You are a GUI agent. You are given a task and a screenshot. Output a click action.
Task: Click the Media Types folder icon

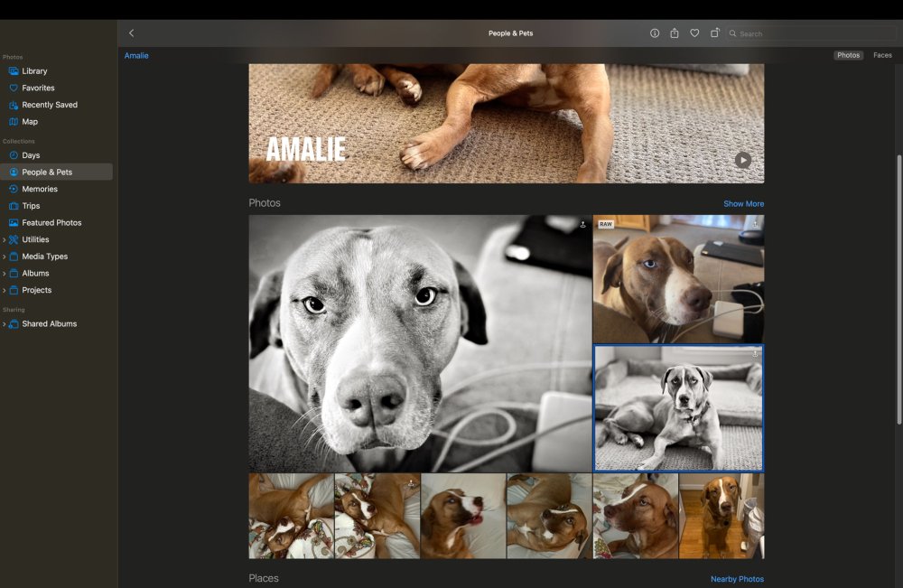coord(14,257)
